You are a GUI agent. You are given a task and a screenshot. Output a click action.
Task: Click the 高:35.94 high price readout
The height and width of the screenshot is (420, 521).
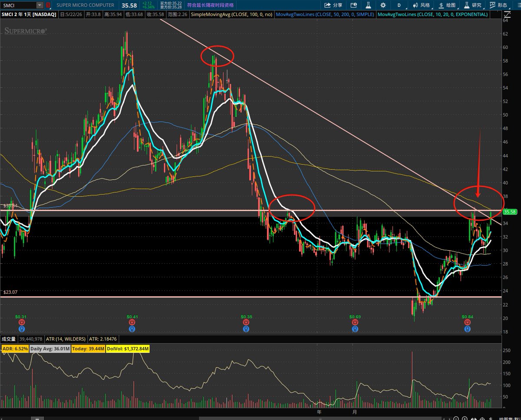pos(113,14)
